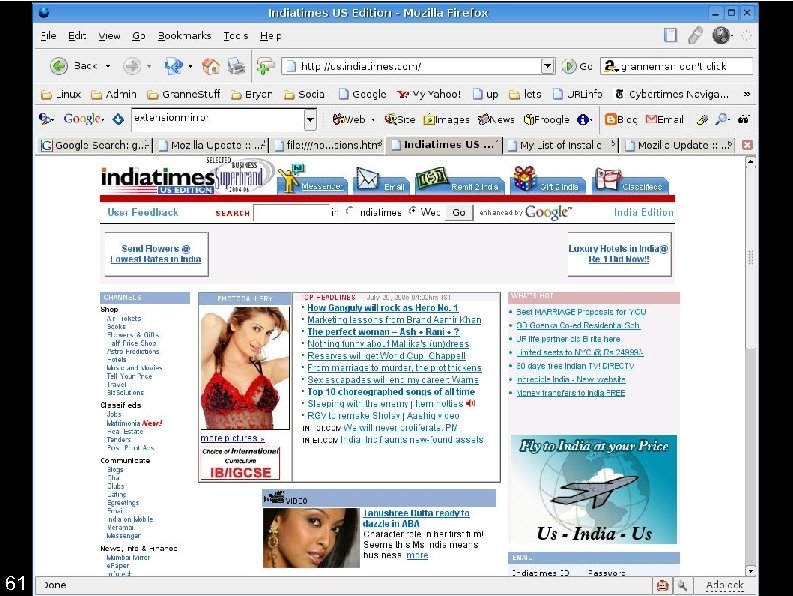Click the Forward arrow icon
The image size is (793, 596).
pyautogui.click(x=132, y=66)
